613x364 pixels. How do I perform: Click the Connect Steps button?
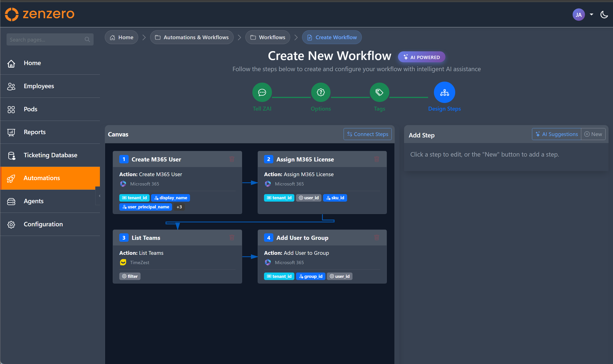367,134
